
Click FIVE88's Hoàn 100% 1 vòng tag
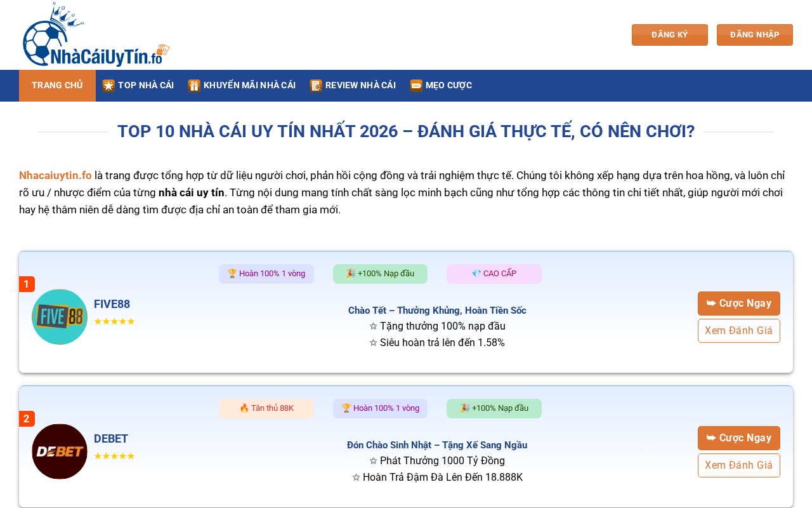click(x=266, y=274)
